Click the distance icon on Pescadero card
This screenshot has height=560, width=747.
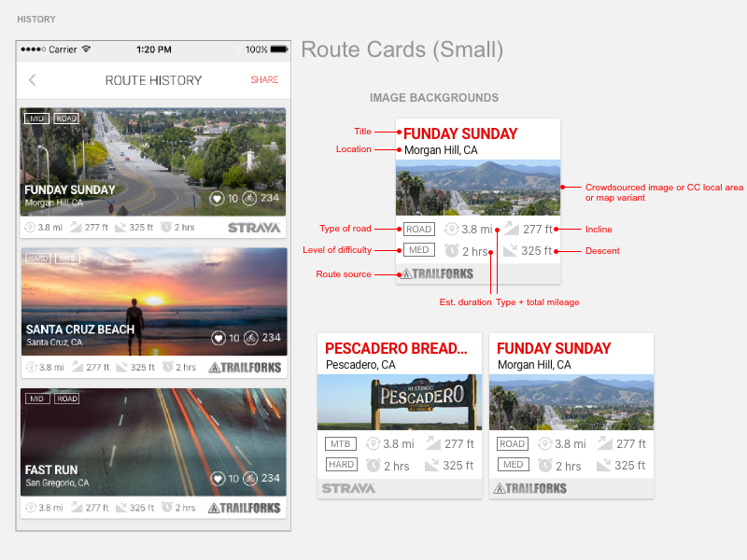click(373, 444)
